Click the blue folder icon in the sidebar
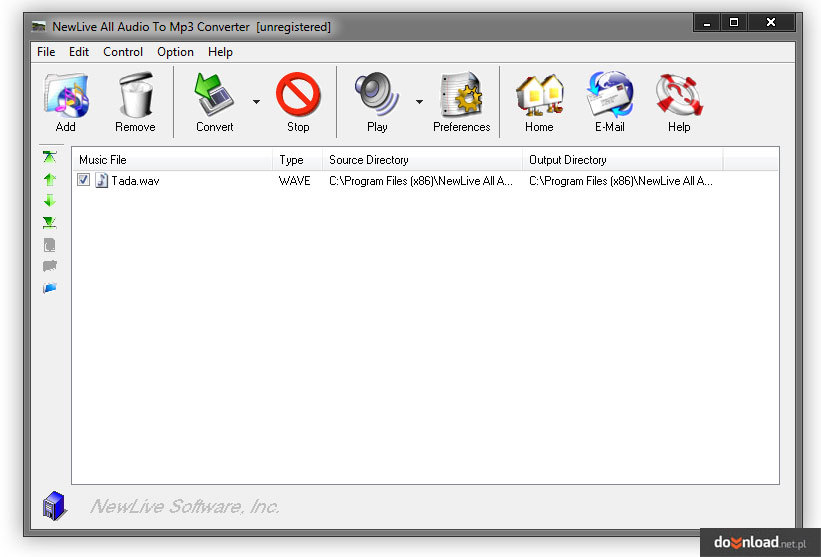Viewport: 821px width, 557px height. (x=50, y=287)
